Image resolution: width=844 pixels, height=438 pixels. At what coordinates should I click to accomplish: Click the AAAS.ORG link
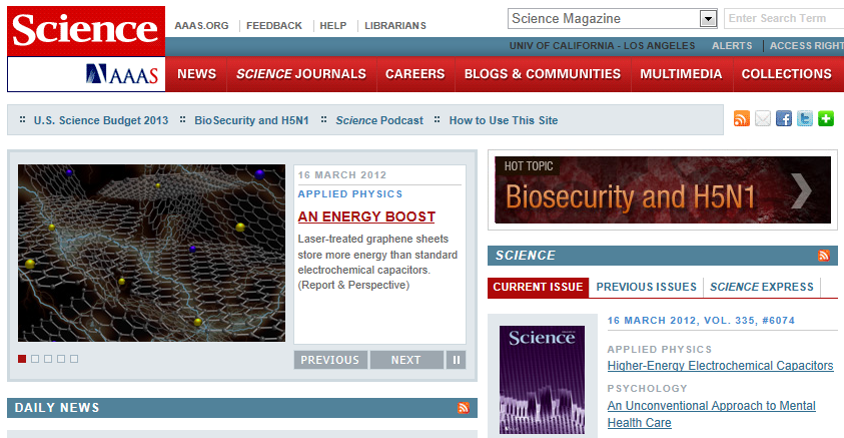201,26
